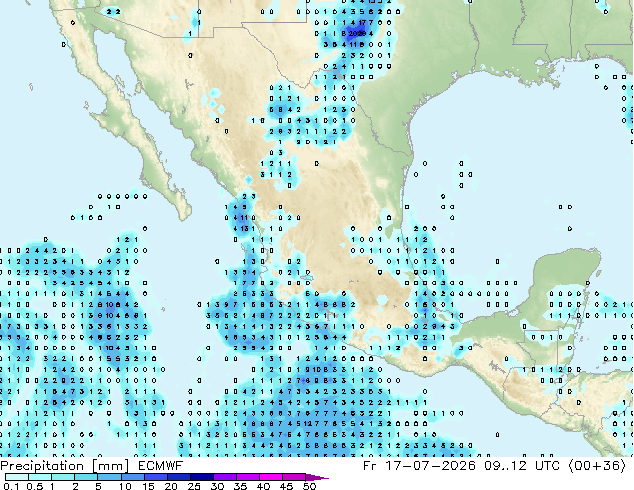The height and width of the screenshot is (490, 634).
Task: Click the 0.1–0.5 mm legend color swatch
Action: click(x=17, y=477)
